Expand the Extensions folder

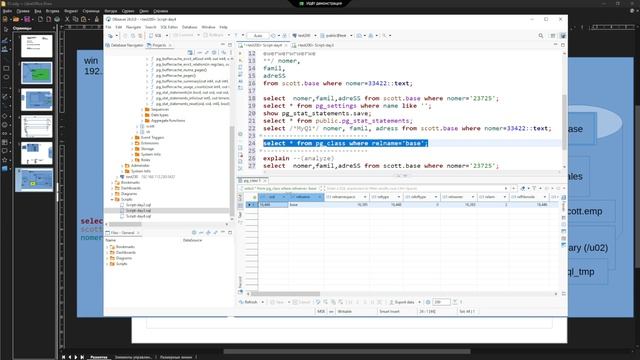[132, 143]
